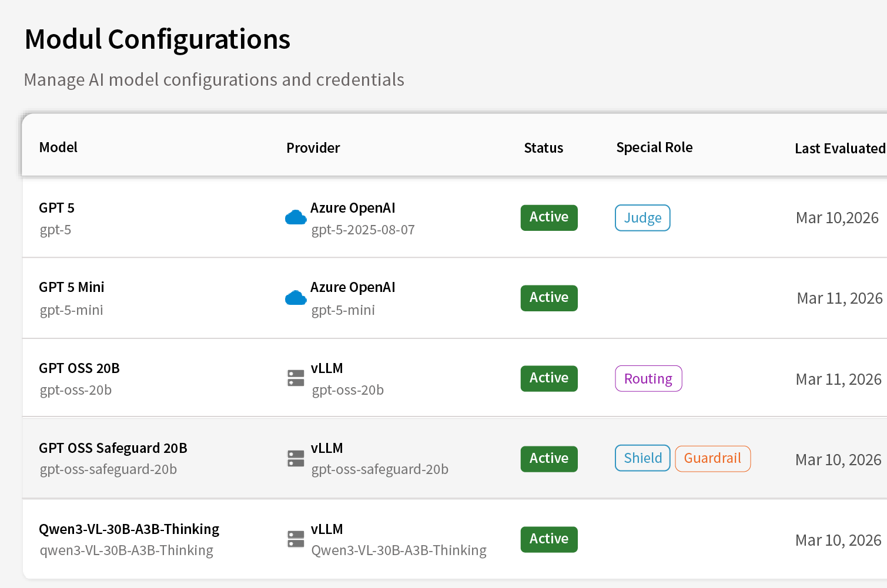Image resolution: width=887 pixels, height=588 pixels.
Task: Click Mar 10, 2026 date for Qwen3-VL-30B-A3B-Thinking
Action: [838, 540]
